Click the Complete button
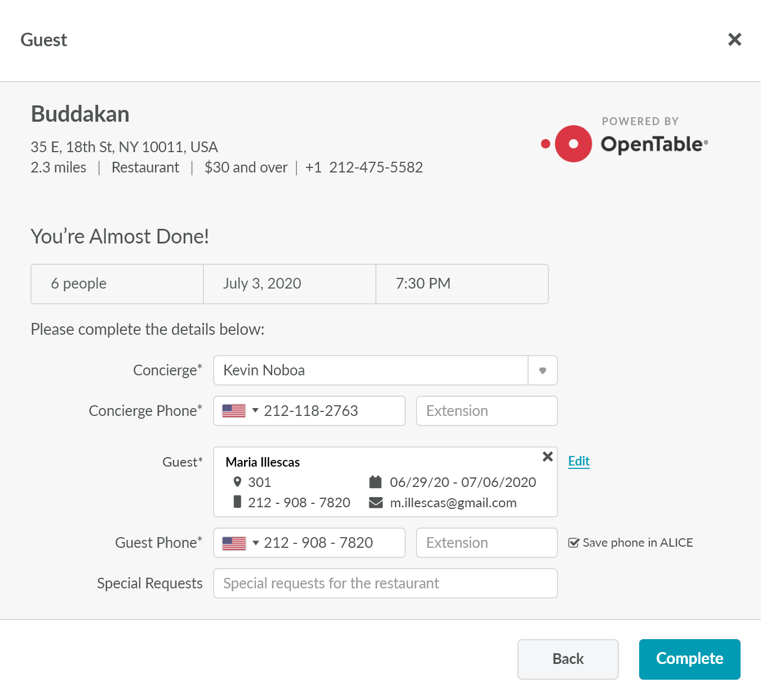The width and height of the screenshot is (762, 700). (x=690, y=659)
